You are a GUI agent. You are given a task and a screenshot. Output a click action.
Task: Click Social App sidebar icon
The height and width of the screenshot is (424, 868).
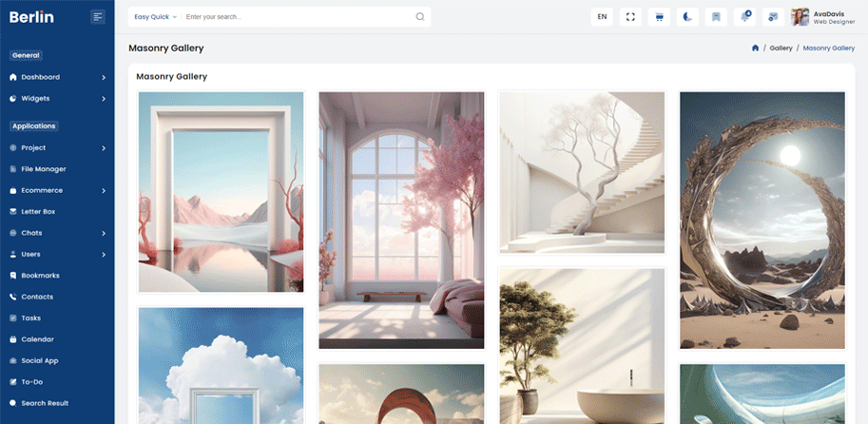coord(13,360)
